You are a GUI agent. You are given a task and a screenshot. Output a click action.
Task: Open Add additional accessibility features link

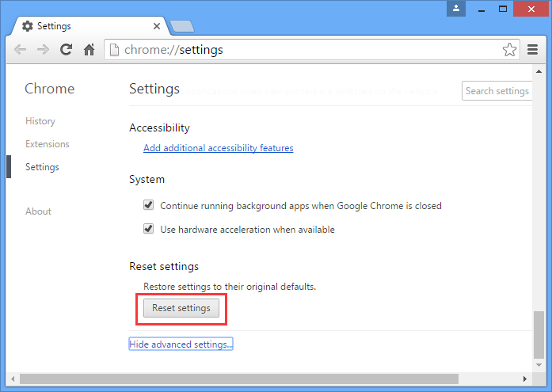[219, 148]
